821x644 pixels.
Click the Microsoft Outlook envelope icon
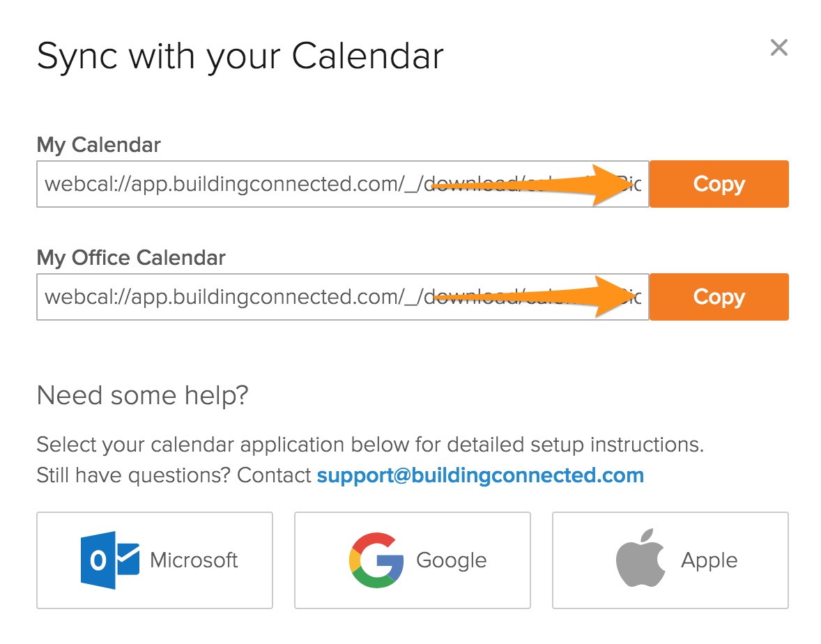point(109,560)
